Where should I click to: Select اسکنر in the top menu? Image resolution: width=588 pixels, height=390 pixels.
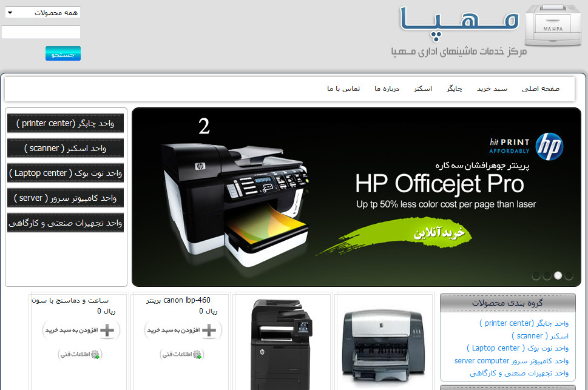423,89
